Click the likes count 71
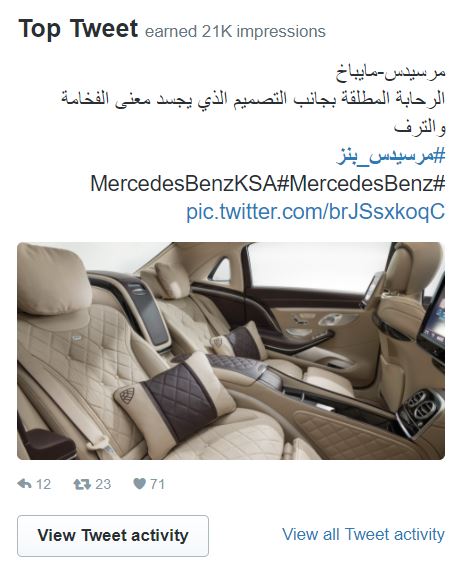 158,484
